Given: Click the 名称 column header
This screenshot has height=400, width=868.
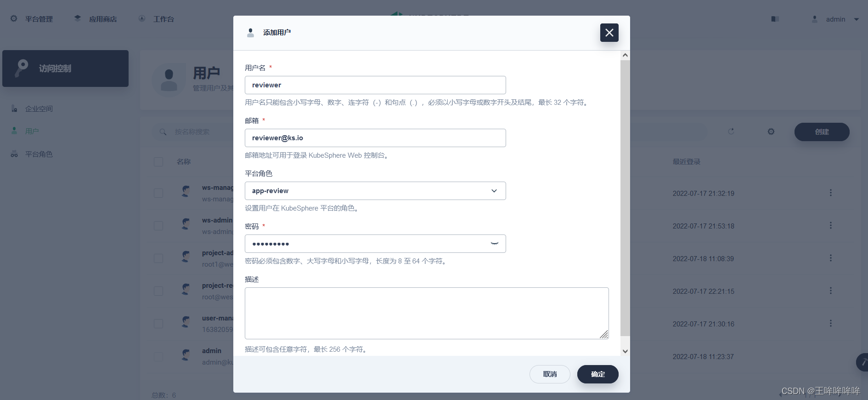Looking at the screenshot, I should pos(184,162).
